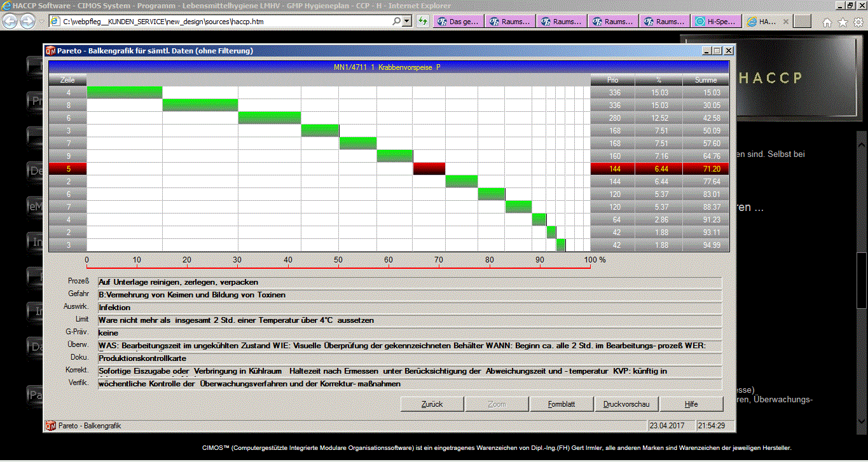The width and height of the screenshot is (868, 462).
Task: Click the Summe value 71.20
Action: [712, 169]
